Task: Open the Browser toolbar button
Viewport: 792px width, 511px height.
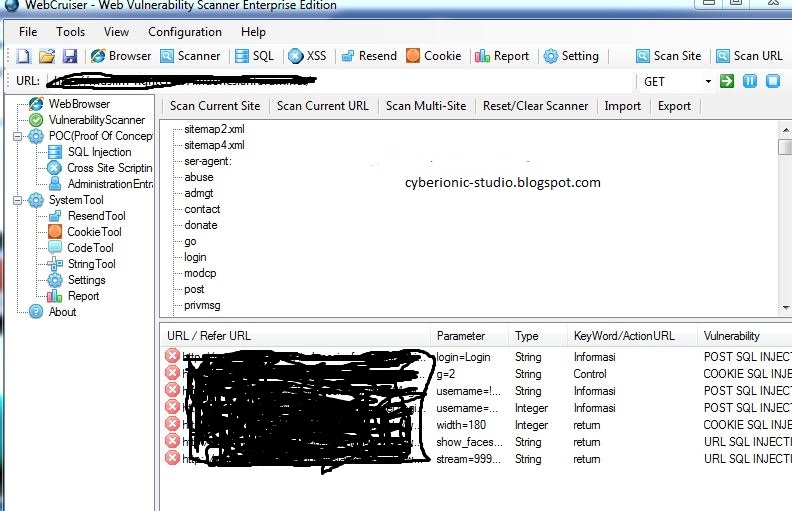Action: 121,56
